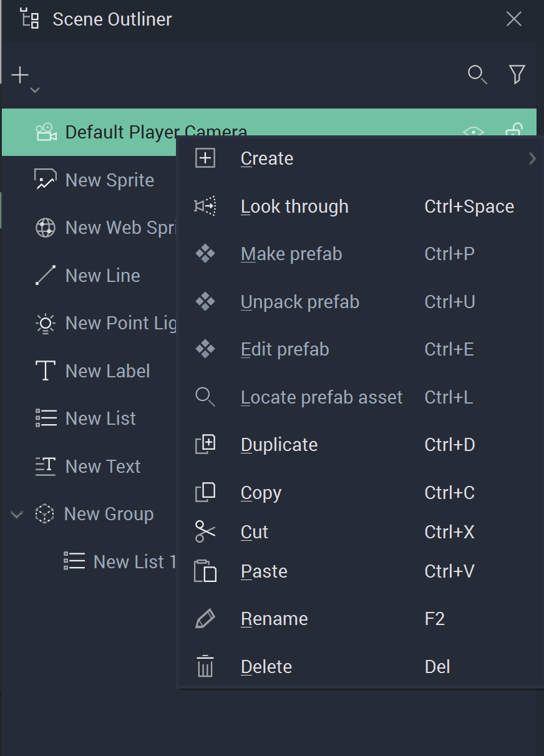Click Rename in the context menu
544x756 pixels.
tap(274, 619)
